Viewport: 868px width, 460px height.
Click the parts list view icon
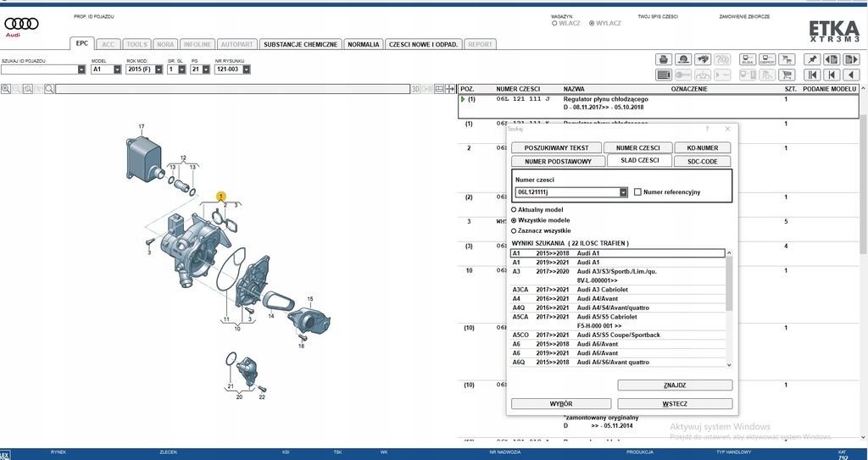663,75
